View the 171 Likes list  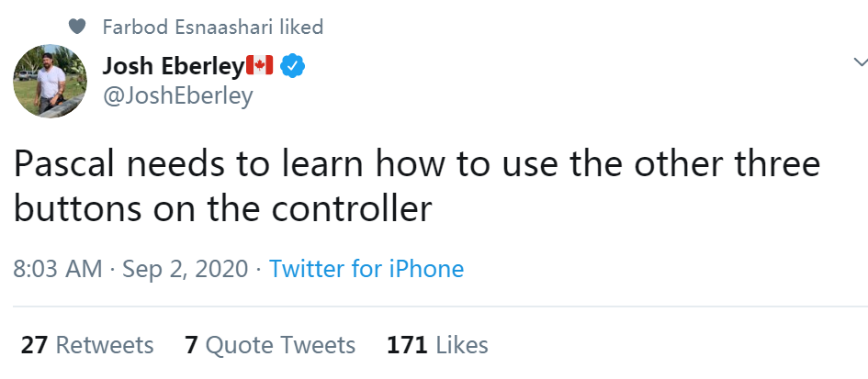pyautogui.click(x=437, y=345)
